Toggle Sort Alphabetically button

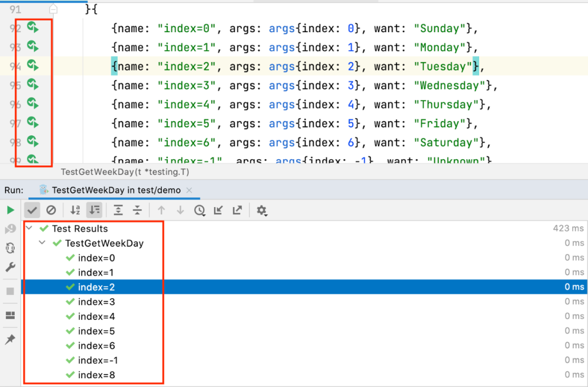point(75,210)
